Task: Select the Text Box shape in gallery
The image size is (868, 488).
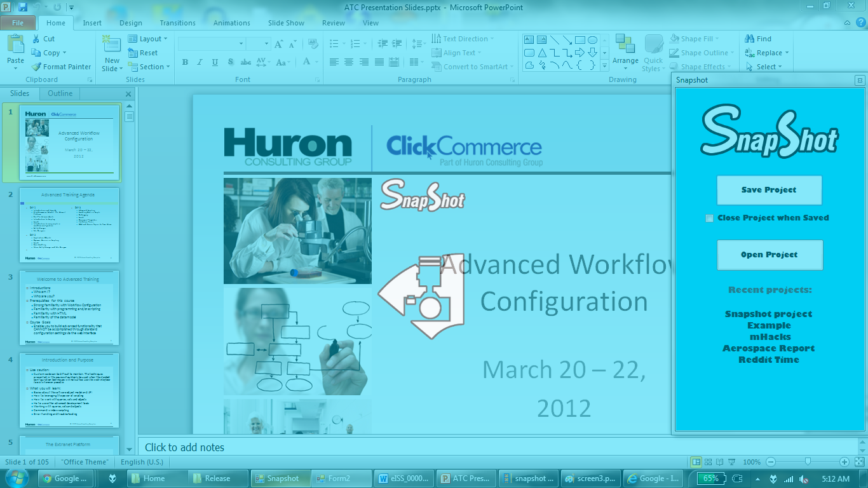Action: [529, 40]
